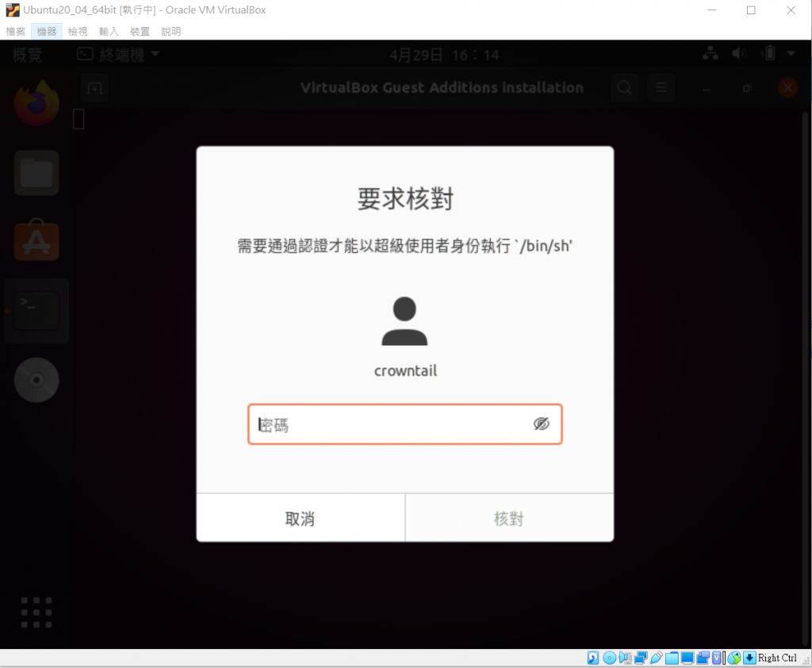
Task: Click the optical disc status icon
Action: click(x=610, y=658)
